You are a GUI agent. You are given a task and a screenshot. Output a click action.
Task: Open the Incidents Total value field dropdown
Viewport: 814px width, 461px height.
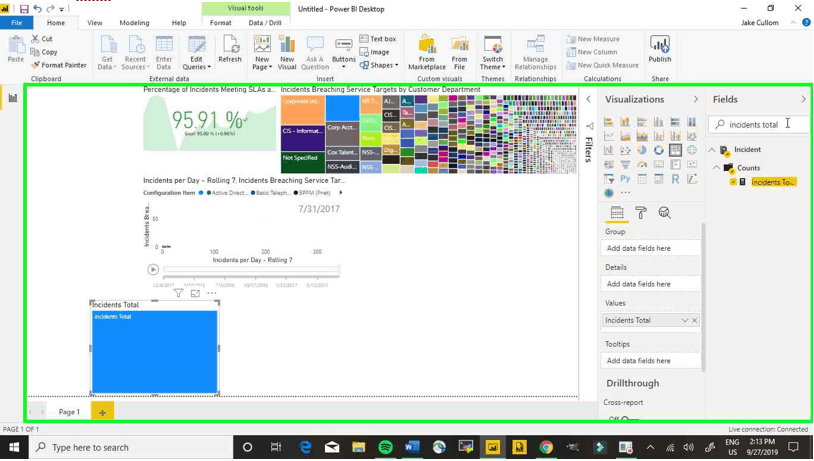[685, 320]
